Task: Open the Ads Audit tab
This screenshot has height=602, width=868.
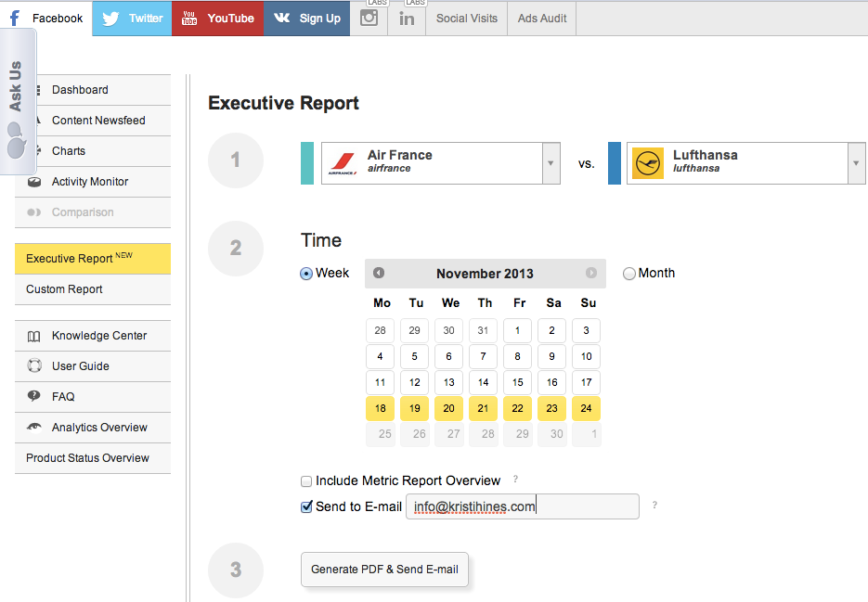Action: tap(542, 19)
